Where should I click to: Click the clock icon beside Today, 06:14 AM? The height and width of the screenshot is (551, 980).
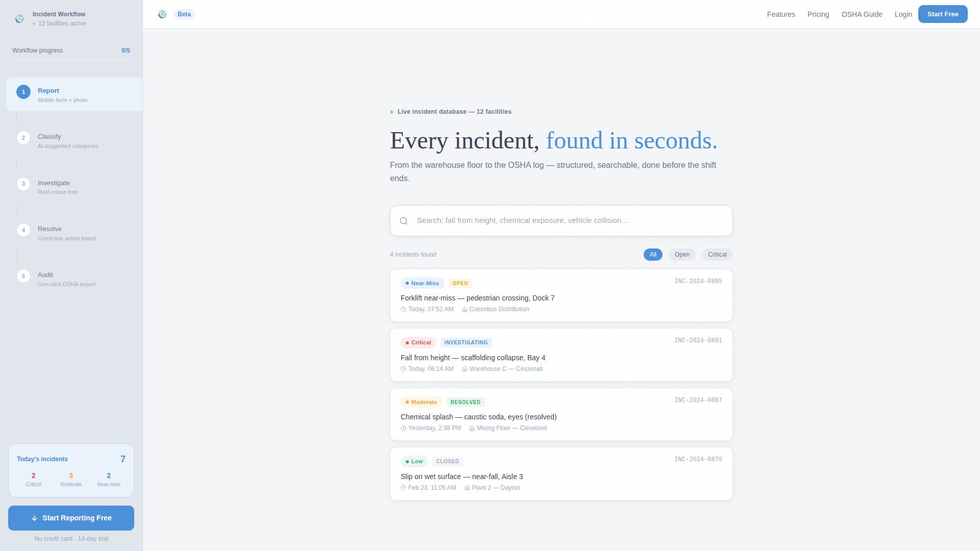[404, 369]
